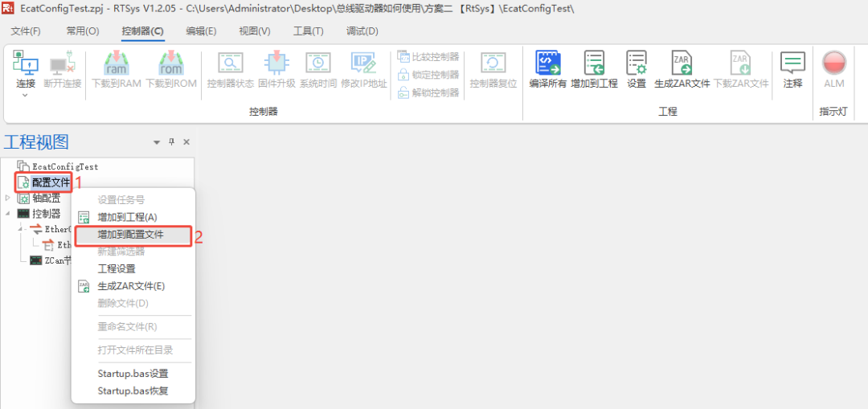The height and width of the screenshot is (409, 868).
Task: Click the 固件升级 firmware upgrade icon
Action: [276, 64]
